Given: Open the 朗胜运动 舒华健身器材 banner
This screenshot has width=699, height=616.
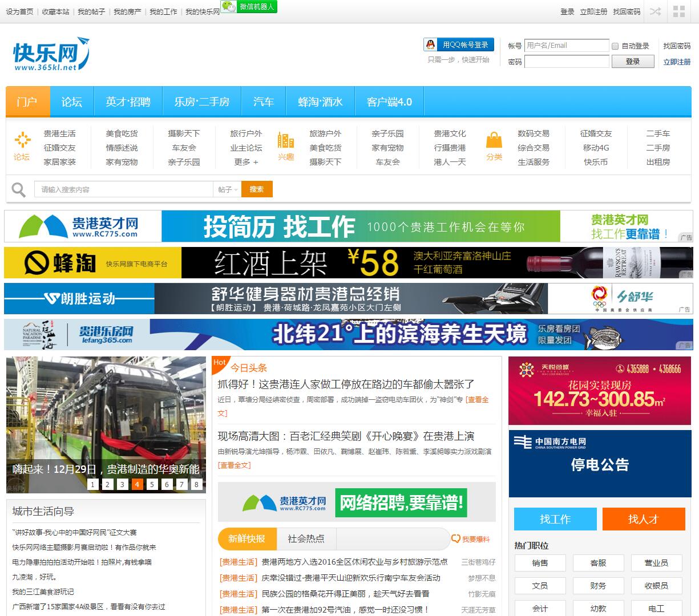Looking at the screenshot, I should click(349, 298).
